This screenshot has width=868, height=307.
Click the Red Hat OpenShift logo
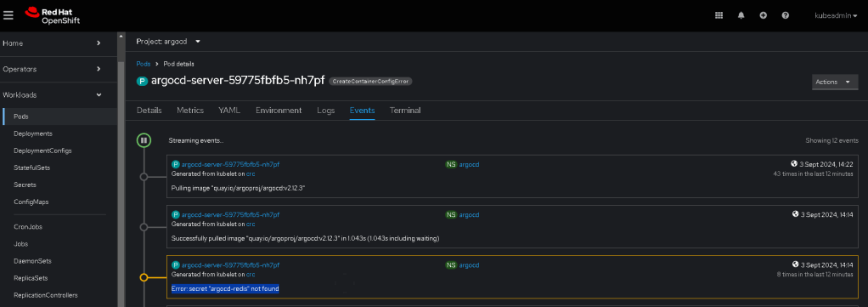click(x=53, y=15)
